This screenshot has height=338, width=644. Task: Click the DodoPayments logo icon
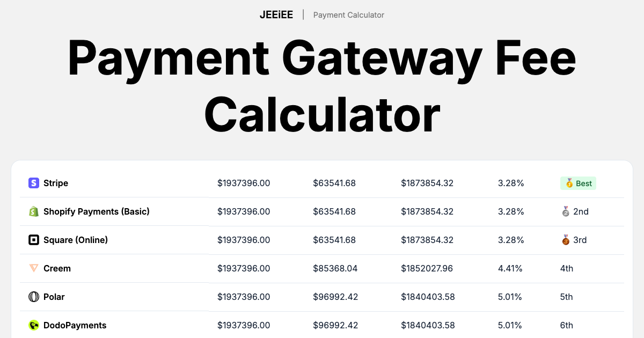[x=34, y=325]
